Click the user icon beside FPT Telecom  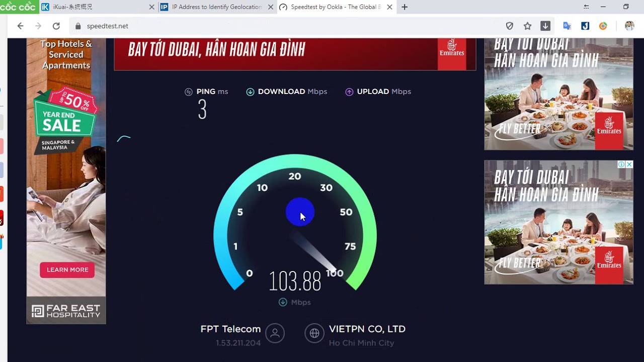click(x=275, y=333)
